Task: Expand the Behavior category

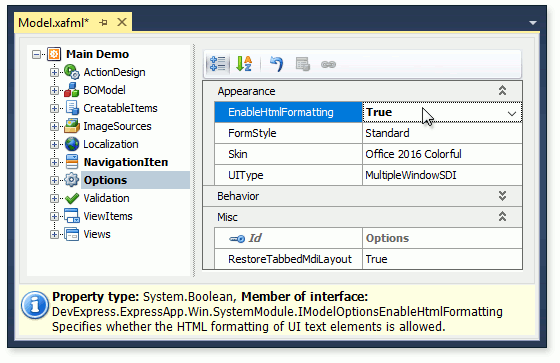Action: point(502,195)
